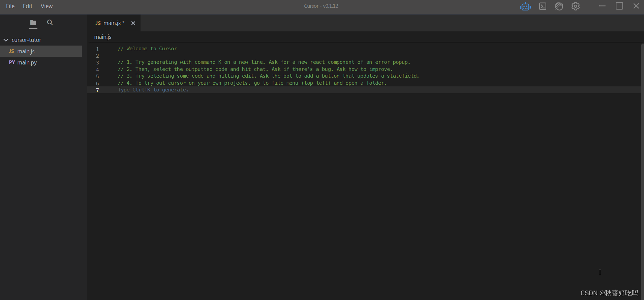Open the Edit menu

pos(28,6)
